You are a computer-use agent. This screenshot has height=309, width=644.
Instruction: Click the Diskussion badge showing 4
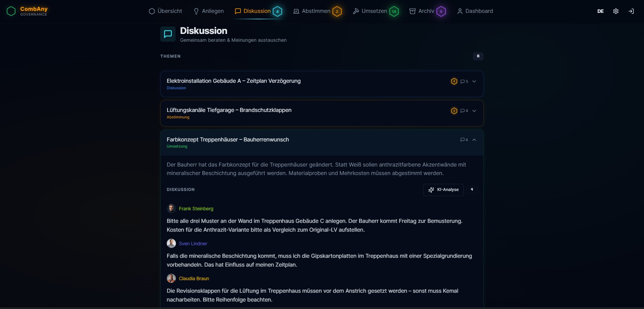click(278, 12)
